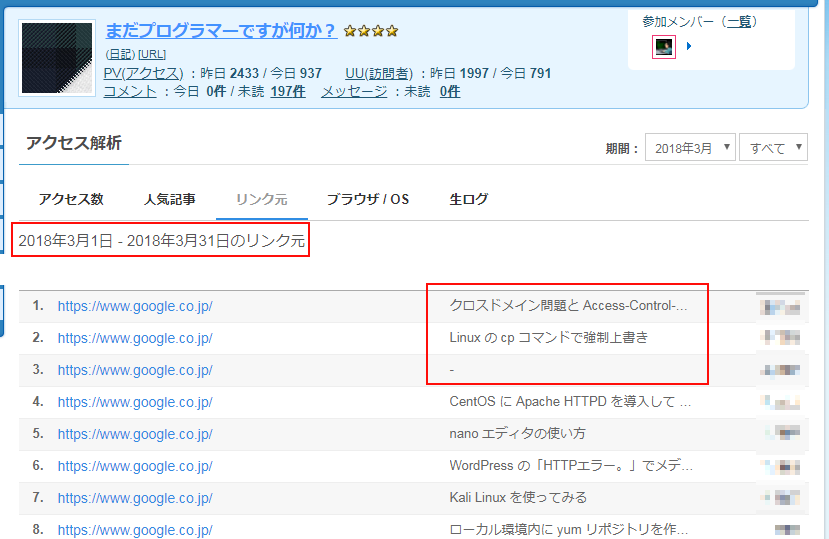Open the (日記) link
Image resolution: width=829 pixels, height=539 pixels.
pyautogui.click(x=120, y=54)
